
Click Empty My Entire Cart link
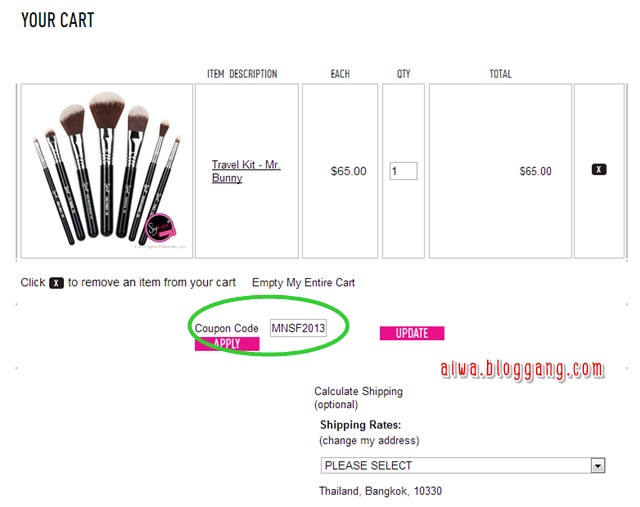[x=303, y=282]
